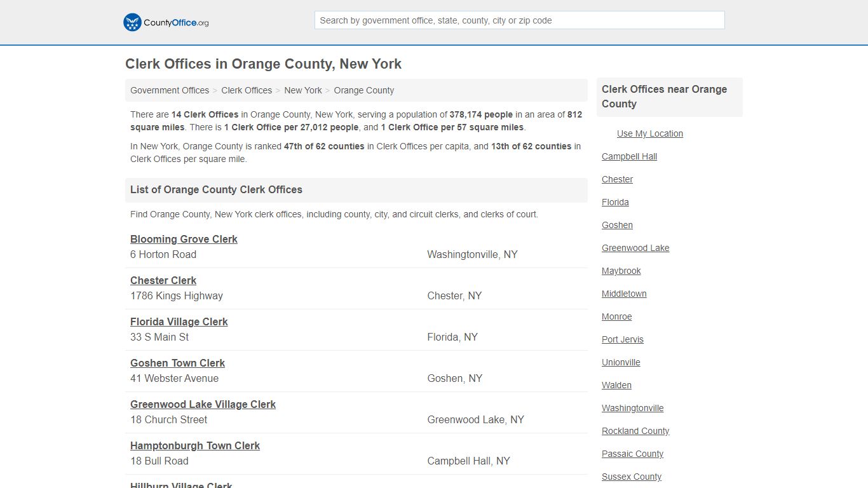Open Sussex County link
This screenshot has height=488, width=868.
632,477
